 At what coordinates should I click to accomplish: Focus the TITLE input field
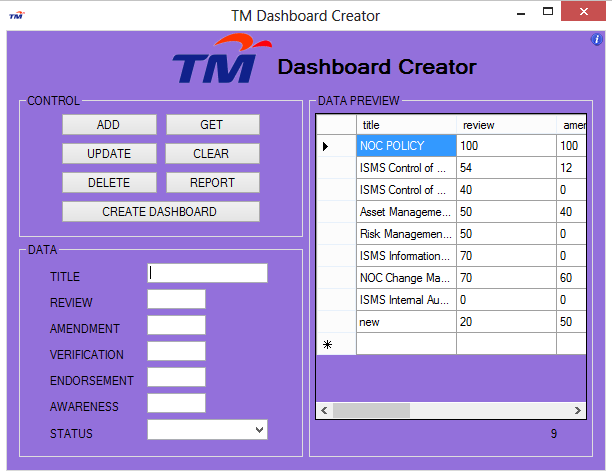[x=207, y=273]
